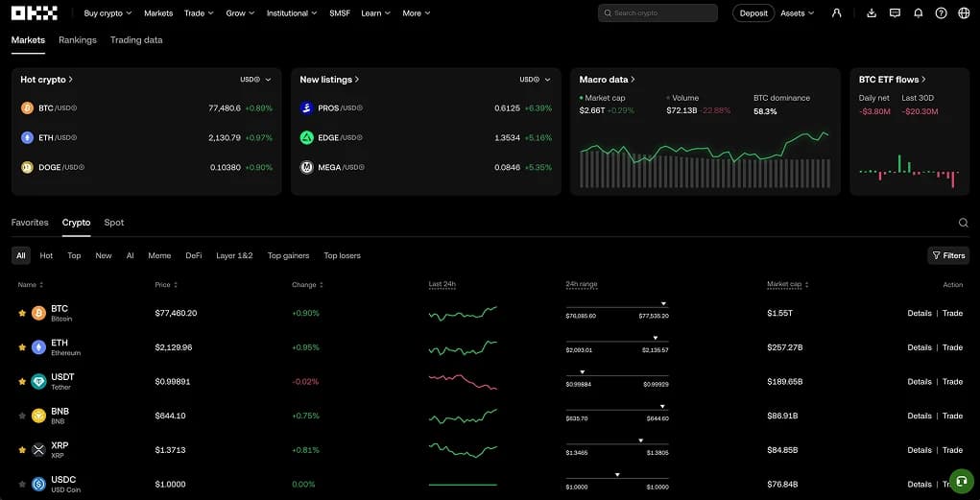This screenshot has width=980, height=500.
Task: Sort the table by Market cap
Action: point(788,285)
